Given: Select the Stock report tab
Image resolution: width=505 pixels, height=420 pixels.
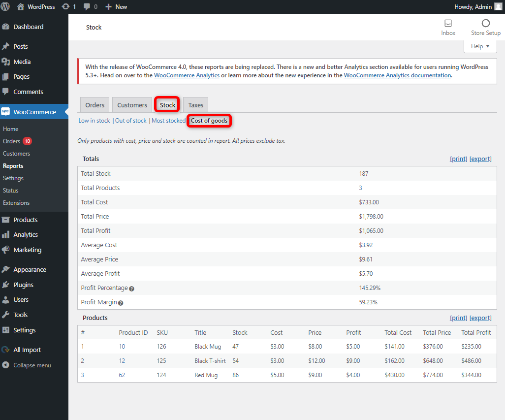Looking at the screenshot, I should pyautogui.click(x=167, y=105).
